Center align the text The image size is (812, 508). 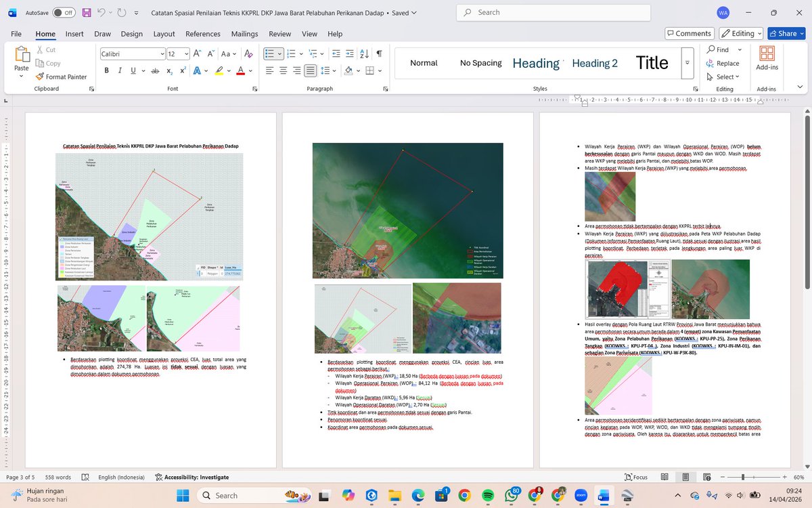[283, 70]
